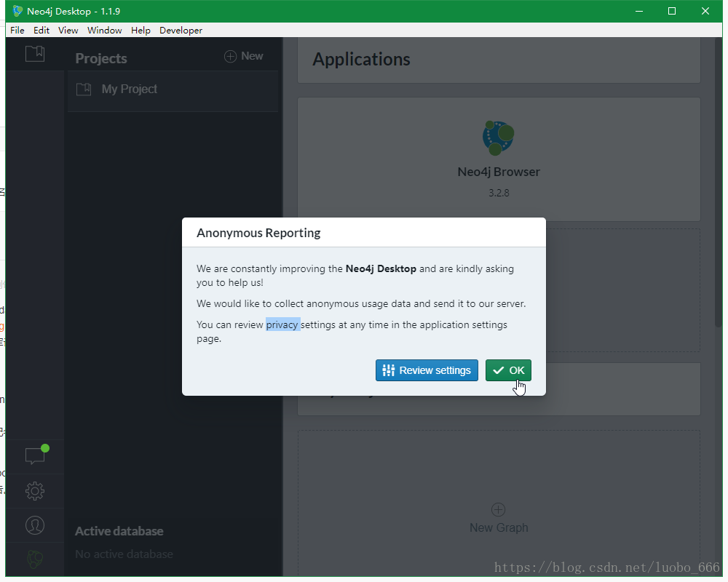Screen dimensions: 728x582
Task: Open the View menu
Action: pyautogui.click(x=68, y=30)
